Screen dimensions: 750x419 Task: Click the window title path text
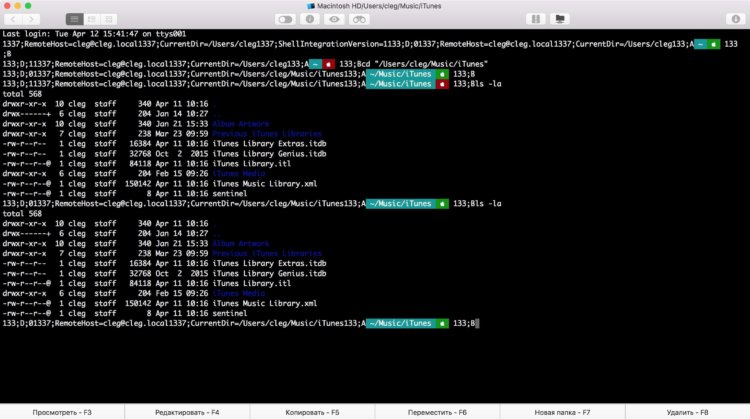click(379, 6)
